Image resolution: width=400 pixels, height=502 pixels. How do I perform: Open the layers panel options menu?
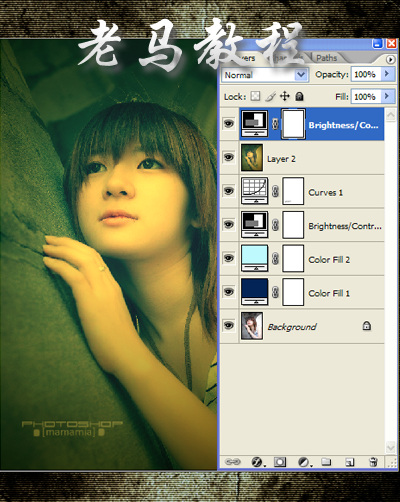coord(390,60)
